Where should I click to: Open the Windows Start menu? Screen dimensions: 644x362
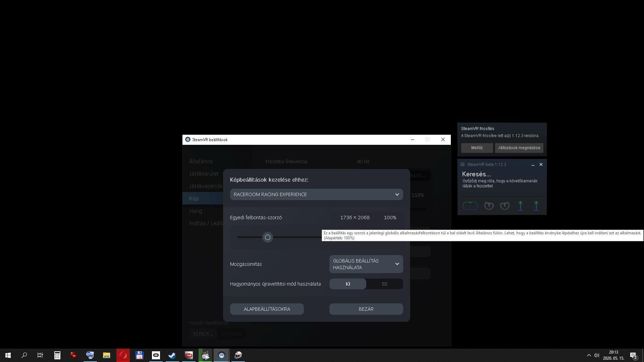tap(8, 355)
